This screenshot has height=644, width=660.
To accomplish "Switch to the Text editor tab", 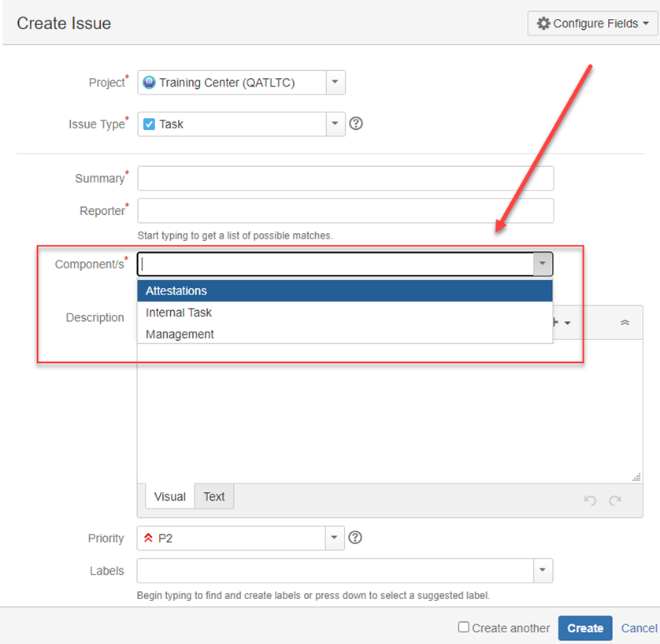I will click(213, 496).
